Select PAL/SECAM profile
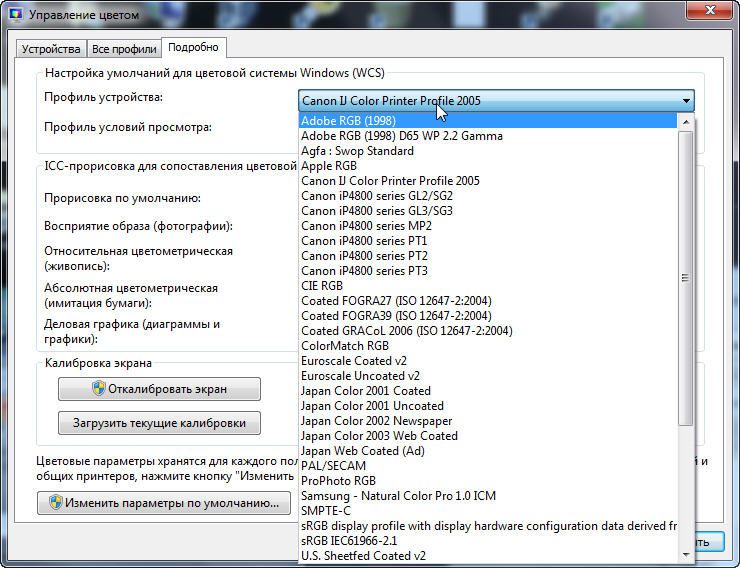 [488, 466]
